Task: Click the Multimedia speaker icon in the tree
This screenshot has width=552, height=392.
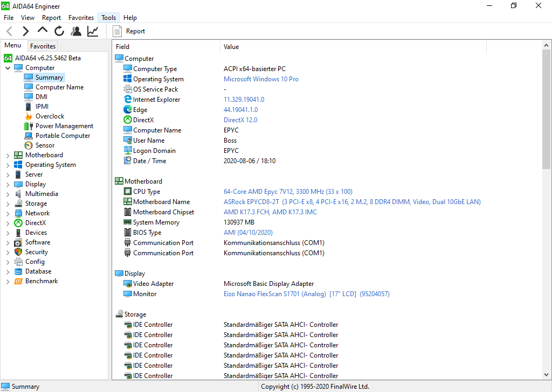Action: pyautogui.click(x=18, y=194)
